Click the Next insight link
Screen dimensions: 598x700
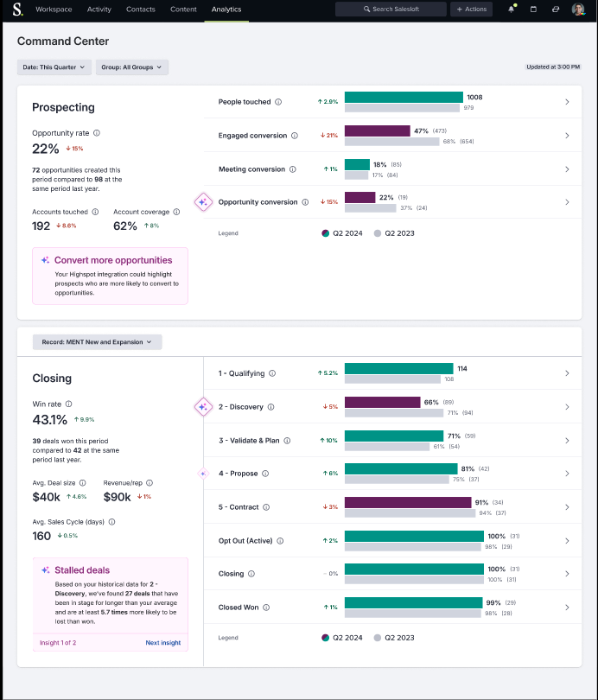[162, 643]
